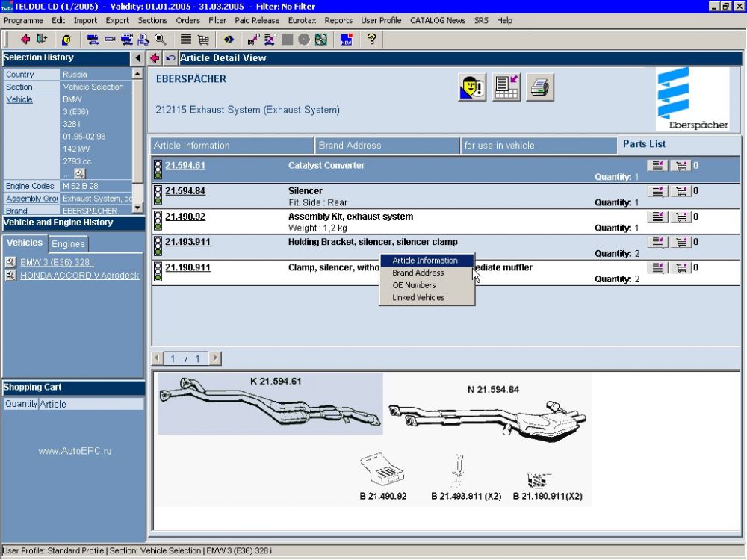The height and width of the screenshot is (560, 747).
Task: Click the shopping cart toolbar icon
Action: coord(203,40)
